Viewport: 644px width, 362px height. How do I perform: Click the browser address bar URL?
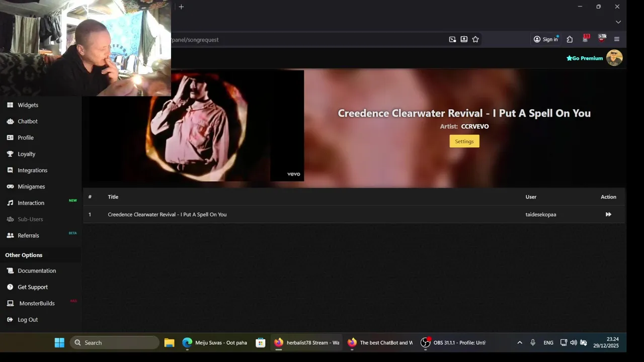coord(195,40)
